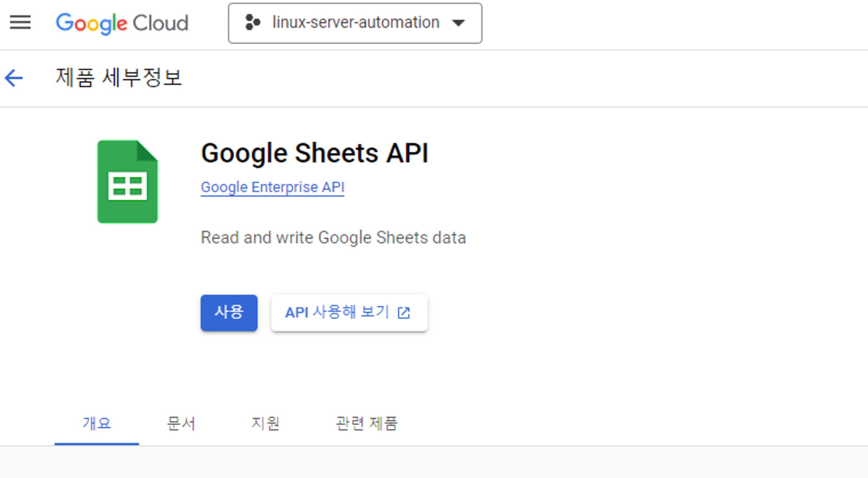Open the hamburger navigation menu

tap(20, 23)
